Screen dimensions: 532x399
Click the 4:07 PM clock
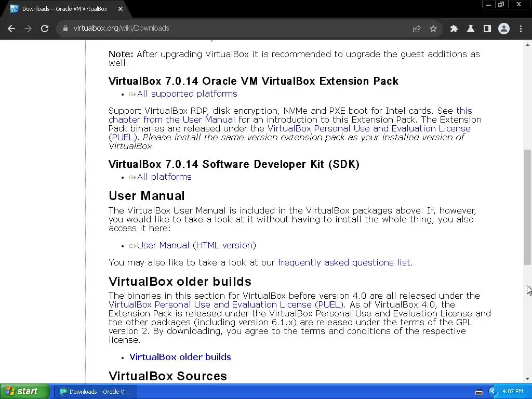[x=513, y=392]
